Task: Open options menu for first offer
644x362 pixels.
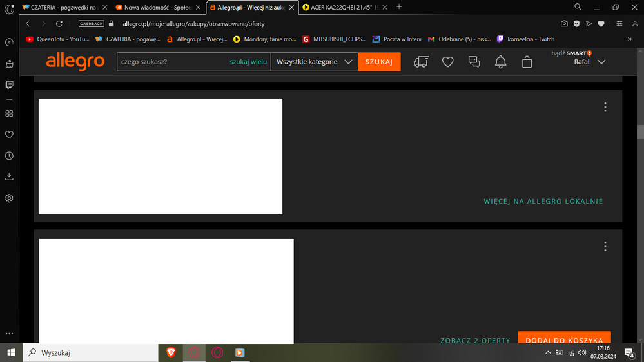Action: pos(605,107)
